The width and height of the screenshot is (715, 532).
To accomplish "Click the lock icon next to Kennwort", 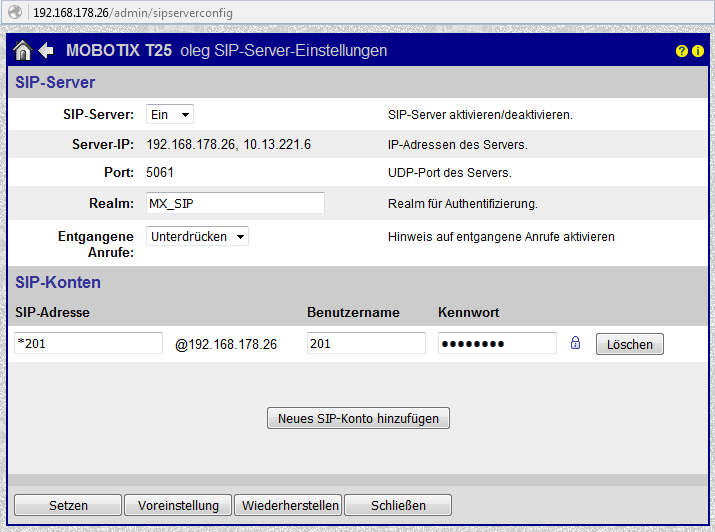I will 575,343.
